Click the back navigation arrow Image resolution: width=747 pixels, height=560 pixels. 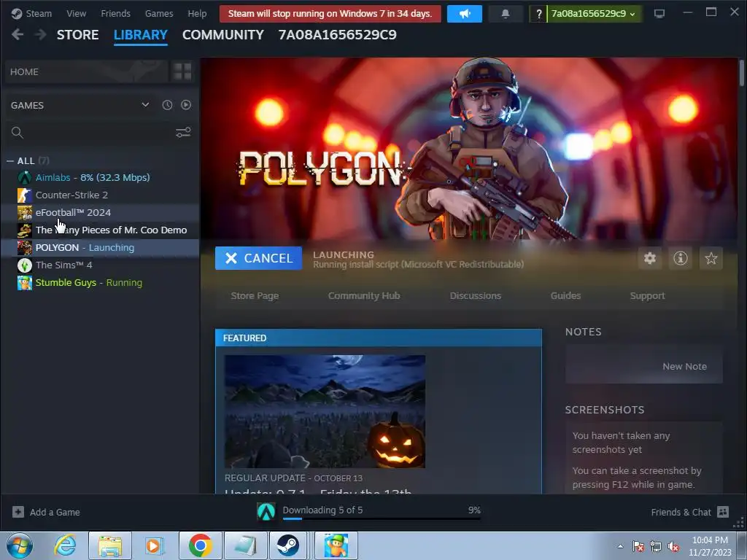pos(18,35)
